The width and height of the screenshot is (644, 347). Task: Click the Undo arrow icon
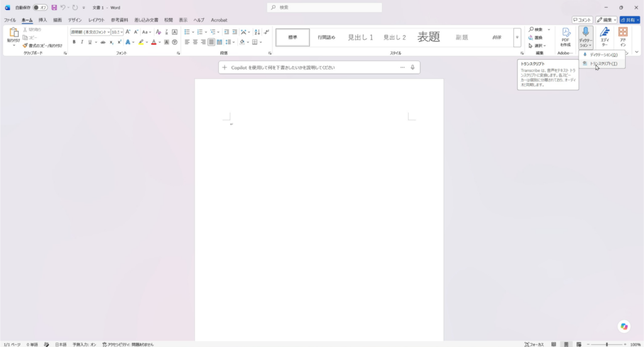click(x=63, y=8)
